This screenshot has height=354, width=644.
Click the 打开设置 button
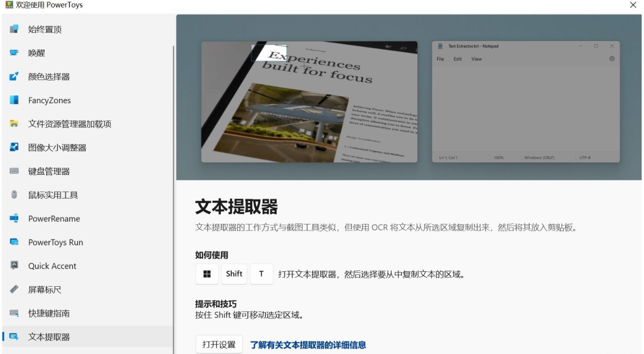click(219, 345)
